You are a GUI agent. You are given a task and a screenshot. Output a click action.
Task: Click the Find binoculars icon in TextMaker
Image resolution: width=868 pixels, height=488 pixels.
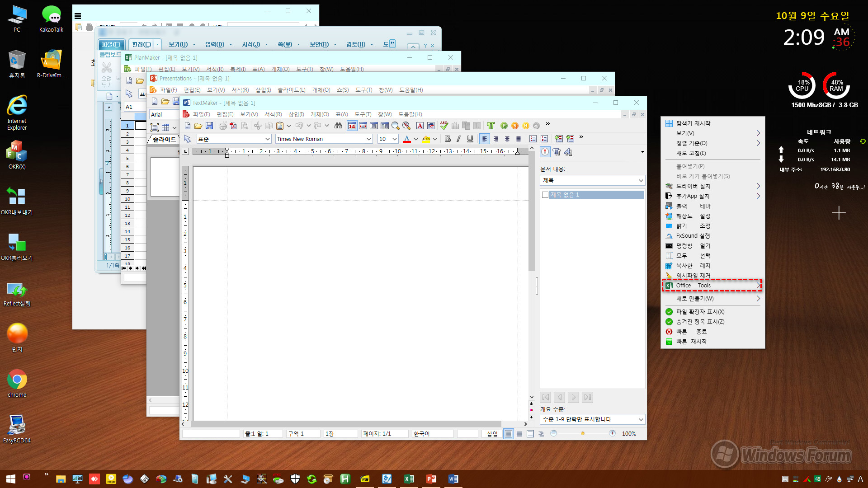tap(338, 126)
